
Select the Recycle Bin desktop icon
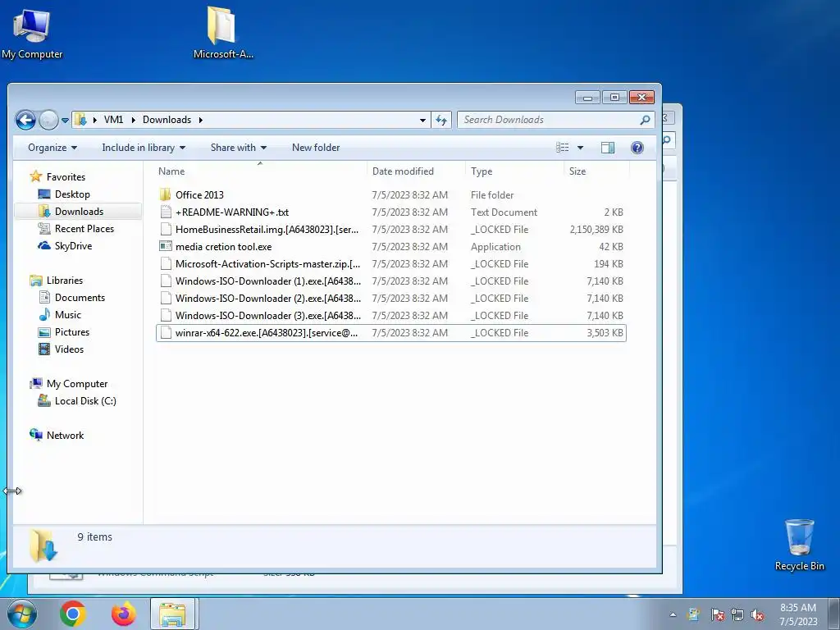[x=799, y=545]
